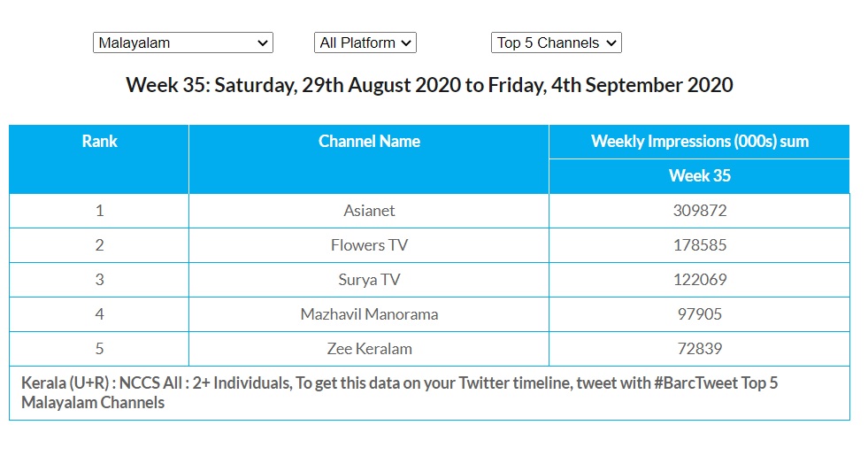Open the Top 5 Channels dropdown

point(556,43)
